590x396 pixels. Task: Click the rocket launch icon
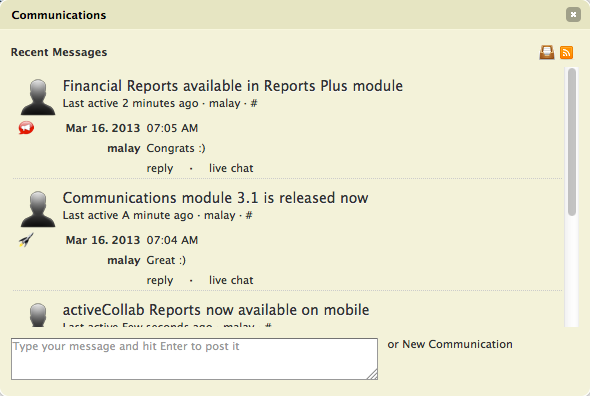(26, 240)
